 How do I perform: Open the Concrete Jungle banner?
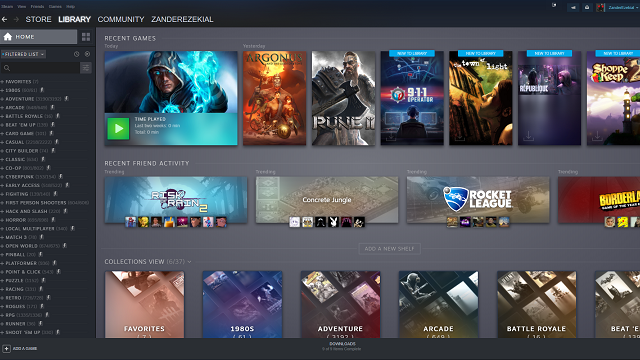(x=327, y=200)
